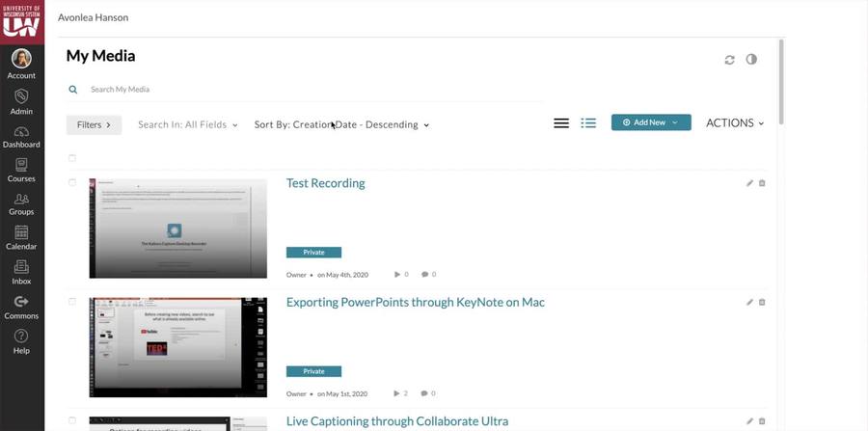Delete Live Captioning entry trash icon
This screenshot has height=431, width=868.
point(762,421)
